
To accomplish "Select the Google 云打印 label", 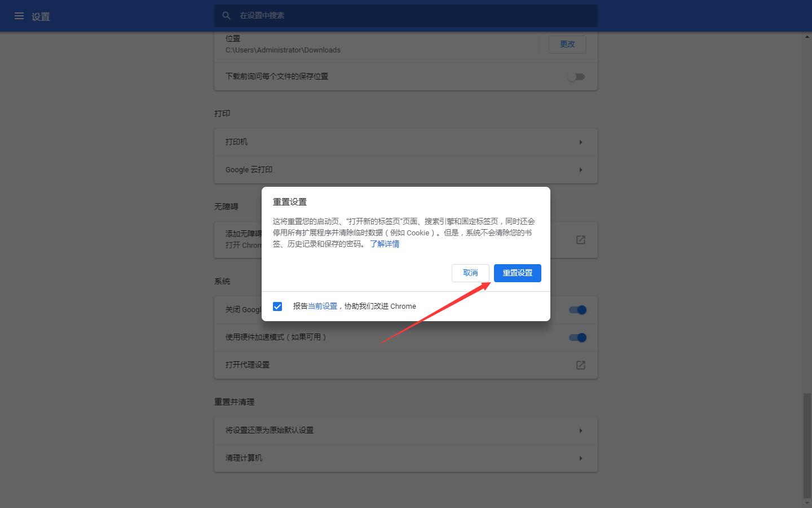I will (249, 169).
